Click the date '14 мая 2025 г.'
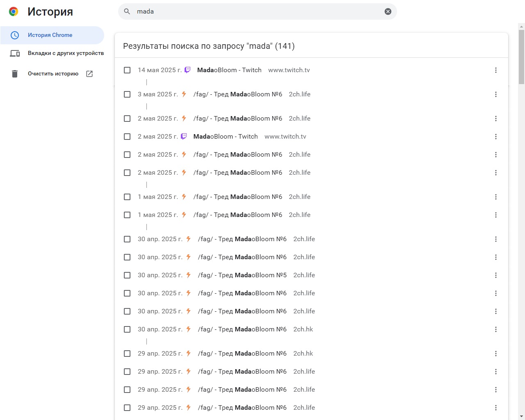Image resolution: width=525 pixels, height=420 pixels. click(160, 70)
